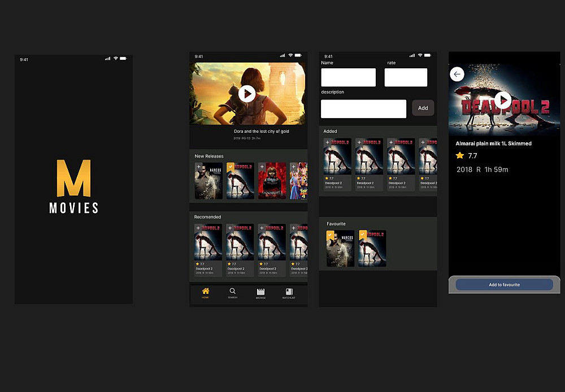
Task: Toggle plus on first Deadpool 2 card under Added
Action: point(328,142)
